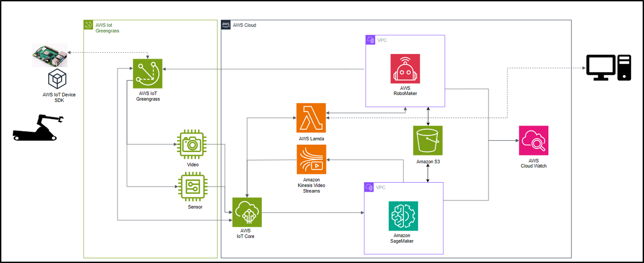Select the AWS IoT Core icon
This screenshot has width=644, height=263.
pyautogui.click(x=247, y=212)
